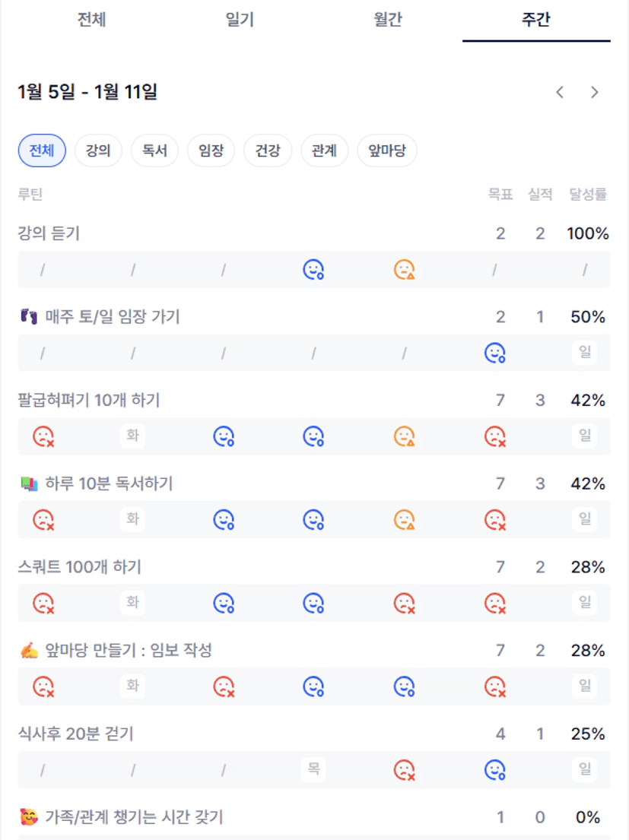The width and height of the screenshot is (629, 840).
Task: Click first red fail face in 스쿼트 100개 하기
Action: coord(43,604)
